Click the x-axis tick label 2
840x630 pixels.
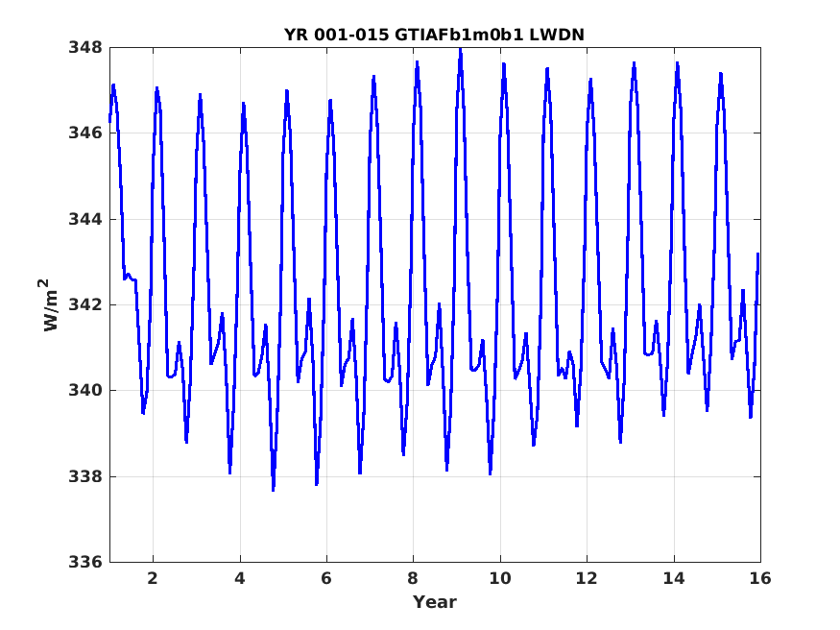point(153,578)
